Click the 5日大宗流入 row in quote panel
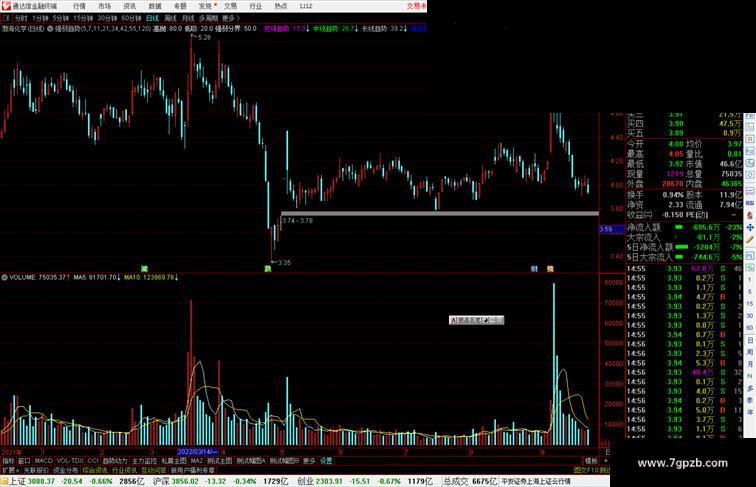Image resolution: width=756 pixels, height=487 pixels. pyautogui.click(x=685, y=257)
